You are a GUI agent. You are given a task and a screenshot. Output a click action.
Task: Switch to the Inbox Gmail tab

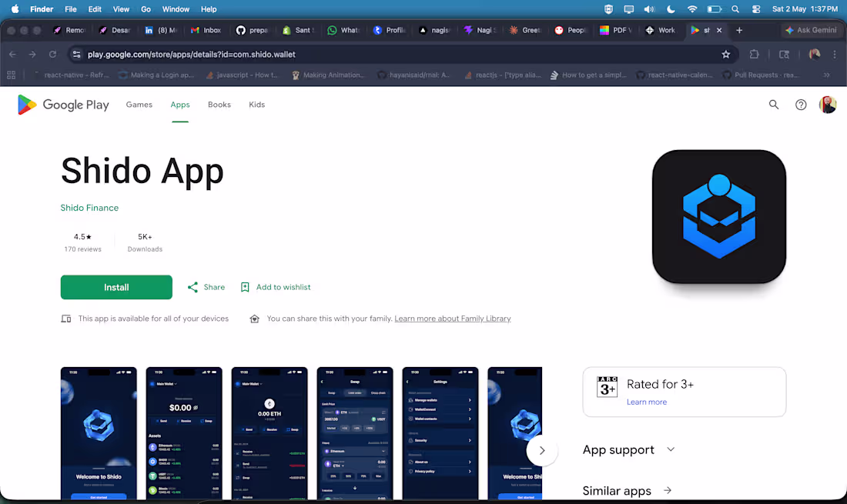click(x=206, y=30)
